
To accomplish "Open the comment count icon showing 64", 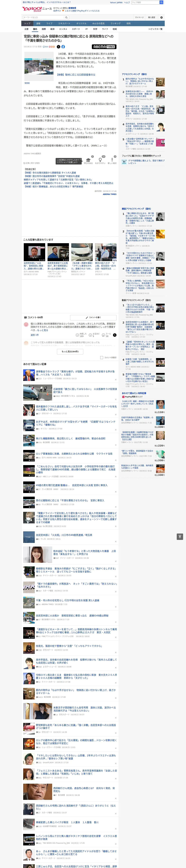I will point(45,47).
